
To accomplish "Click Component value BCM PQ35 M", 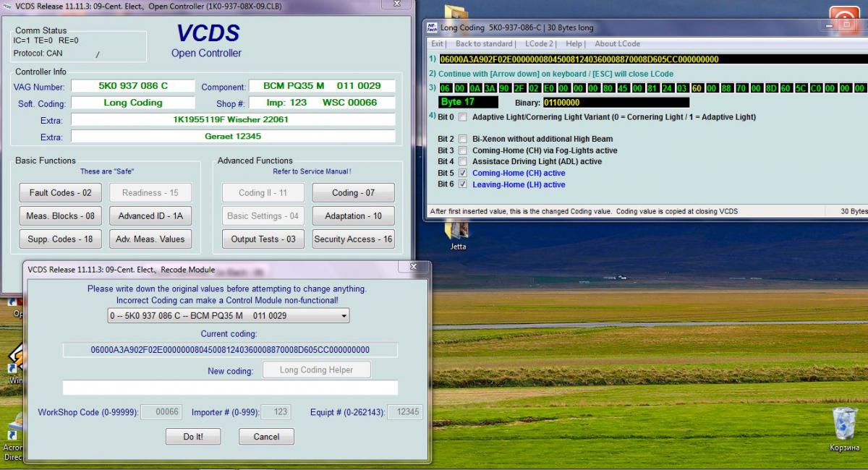I will pos(322,86).
